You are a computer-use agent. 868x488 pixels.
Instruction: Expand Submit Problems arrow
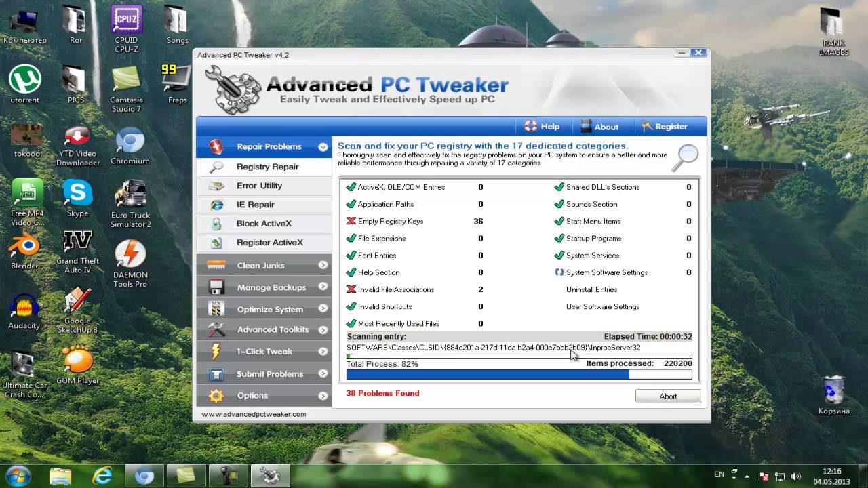pos(323,374)
